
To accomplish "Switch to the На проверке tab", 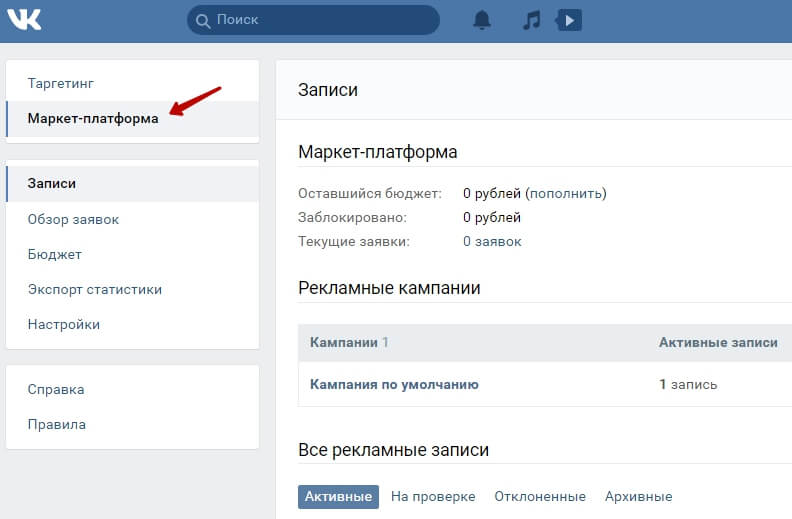I will click(x=433, y=496).
